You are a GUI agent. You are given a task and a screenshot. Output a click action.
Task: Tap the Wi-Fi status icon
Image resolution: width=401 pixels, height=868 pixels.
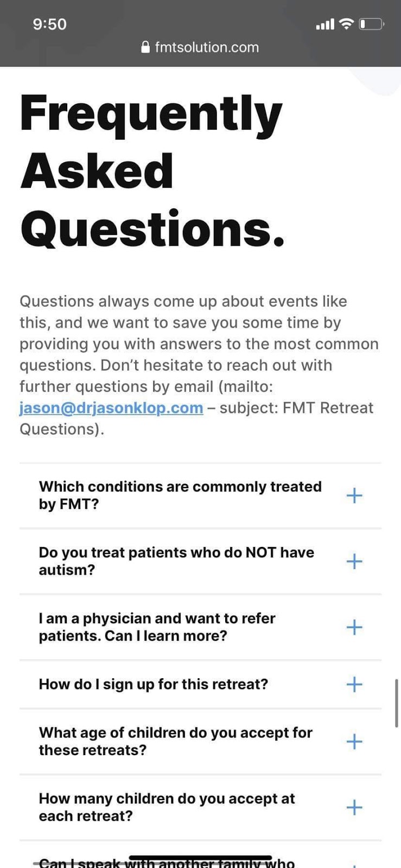pos(346,24)
